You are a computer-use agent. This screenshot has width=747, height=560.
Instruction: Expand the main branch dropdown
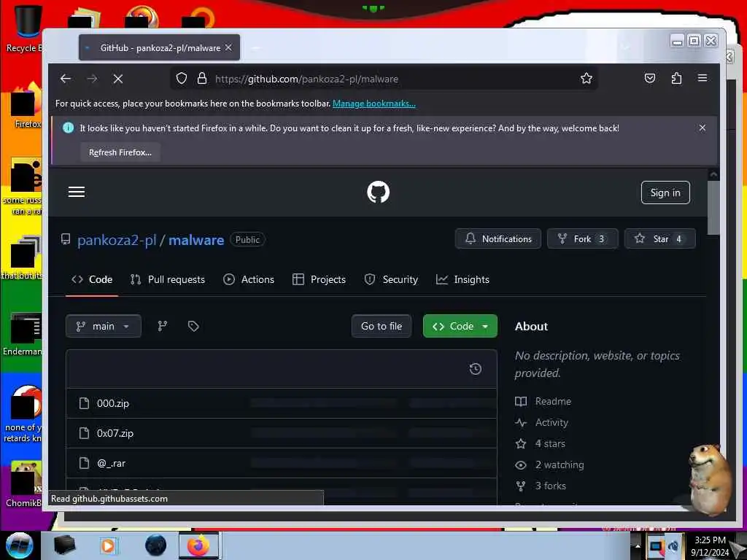pos(104,326)
